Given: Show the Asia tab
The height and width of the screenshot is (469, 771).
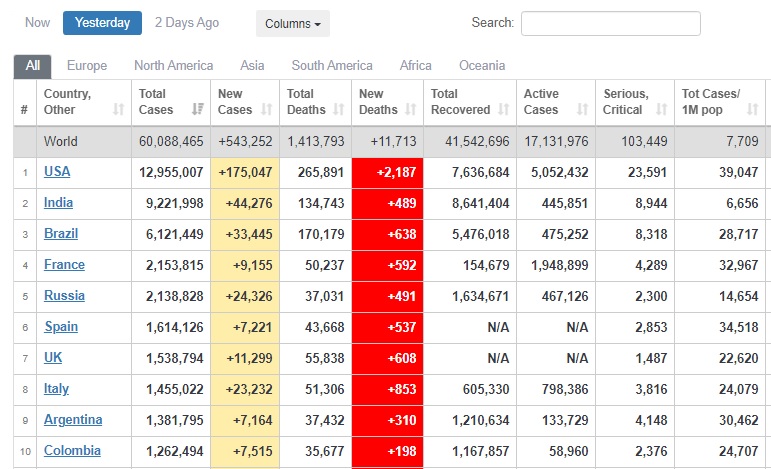Looking at the screenshot, I should (x=252, y=66).
